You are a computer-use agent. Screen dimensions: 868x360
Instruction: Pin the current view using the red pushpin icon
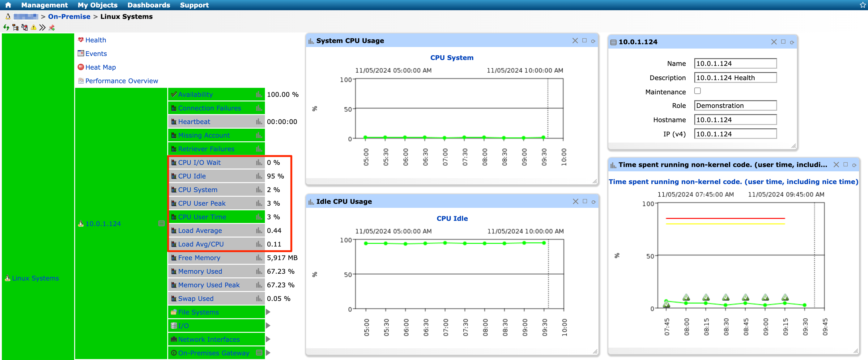[52, 28]
